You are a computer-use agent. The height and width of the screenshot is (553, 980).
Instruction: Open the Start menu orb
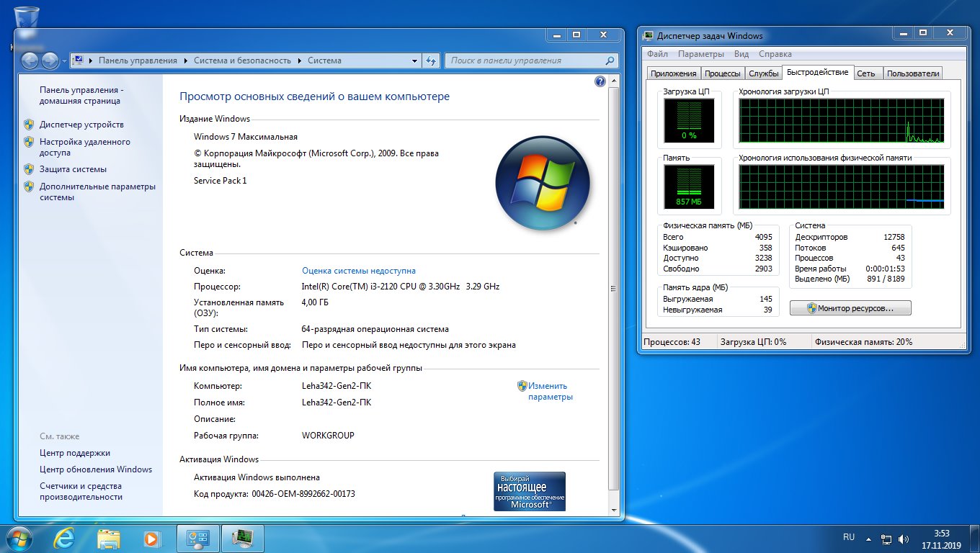tap(19, 538)
